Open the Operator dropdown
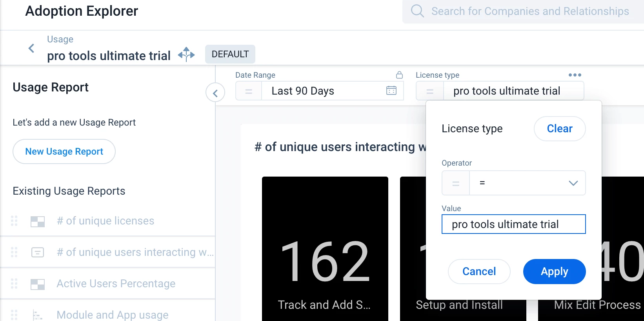Image resolution: width=644 pixels, height=321 pixels. 527,183
